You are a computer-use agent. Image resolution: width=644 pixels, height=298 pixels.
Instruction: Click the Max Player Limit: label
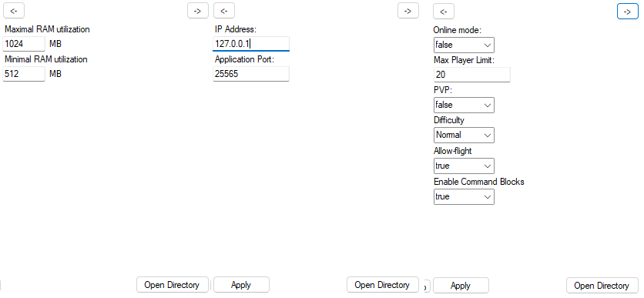pyautogui.click(x=464, y=60)
